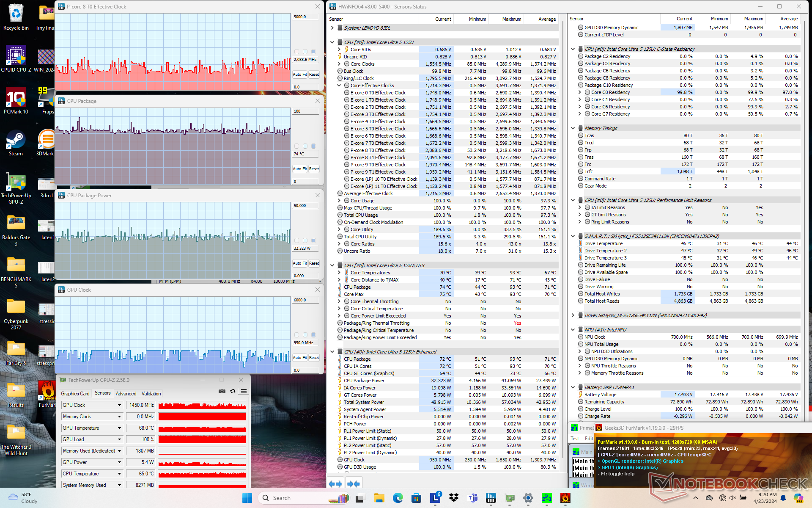Open Memory Clock sensor dropdown in GPU-Z

[119, 417]
